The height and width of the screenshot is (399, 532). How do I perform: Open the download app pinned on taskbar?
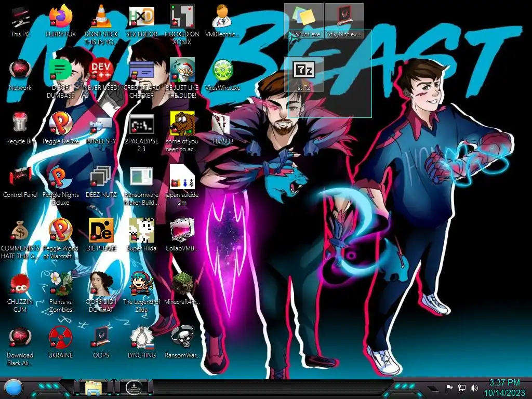(134, 388)
